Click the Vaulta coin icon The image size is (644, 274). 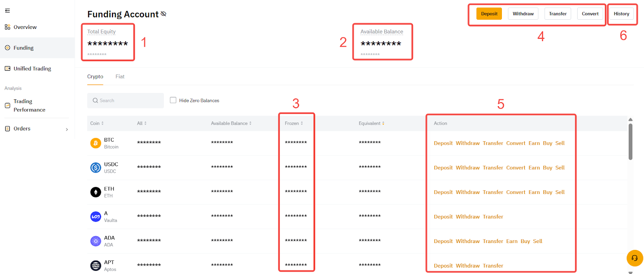point(95,217)
